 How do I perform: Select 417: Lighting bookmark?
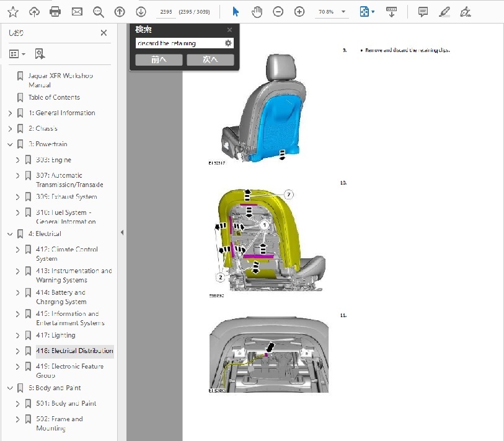(x=56, y=335)
